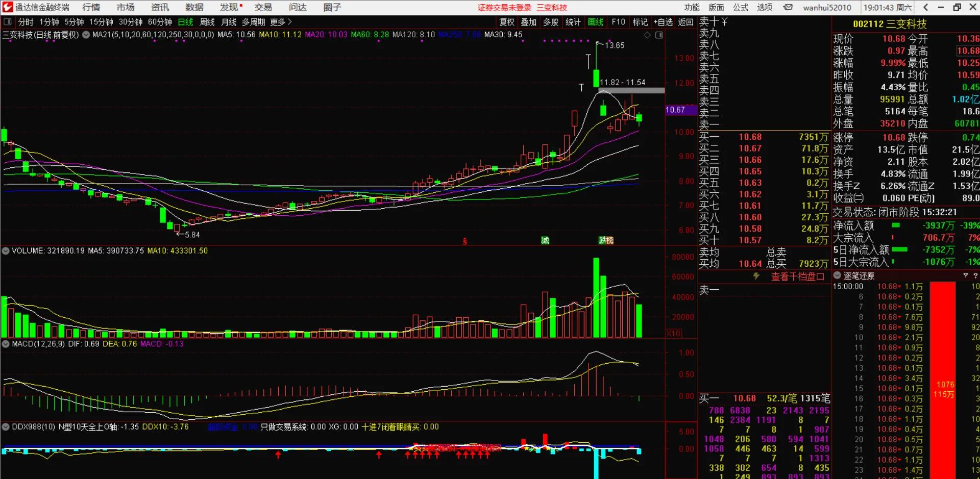This screenshot has width=980, height=479.
Task: Expand the 逐笔还原 panel dropdown
Action: point(837,275)
